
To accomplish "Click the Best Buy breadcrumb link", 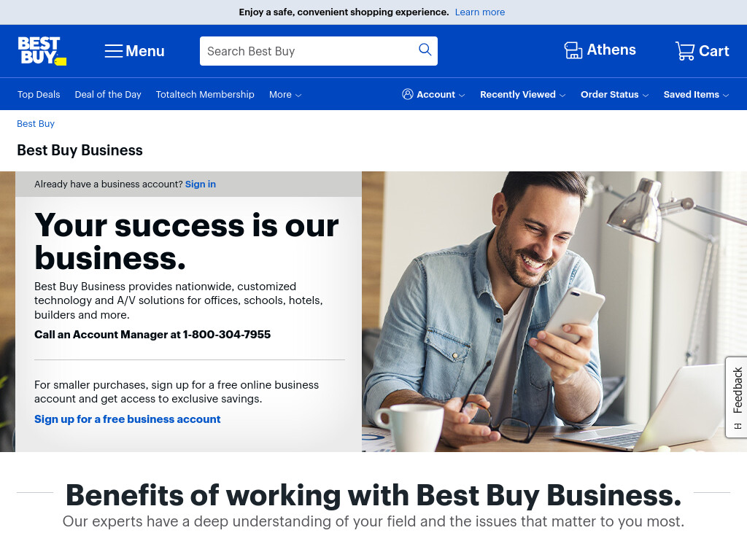I will (36, 124).
